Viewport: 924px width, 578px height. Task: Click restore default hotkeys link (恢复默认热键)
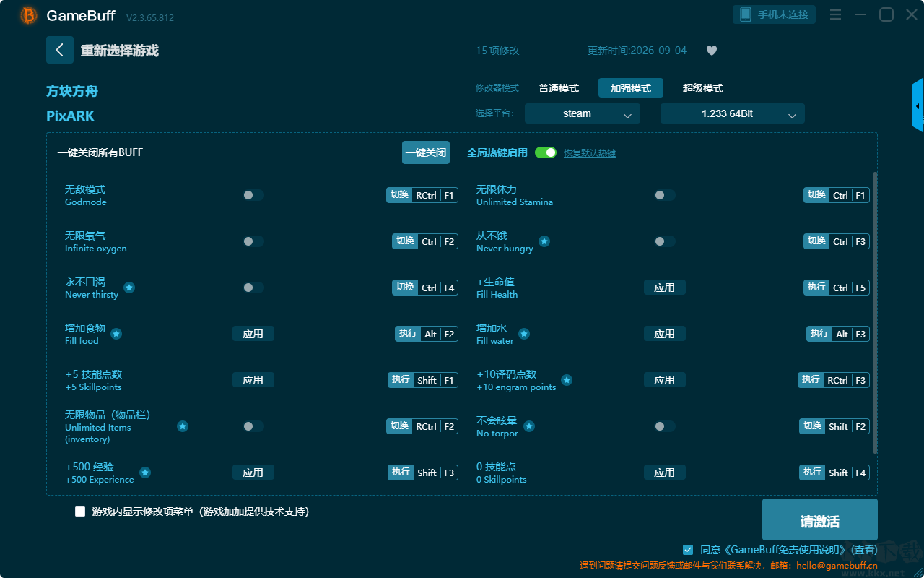(590, 153)
